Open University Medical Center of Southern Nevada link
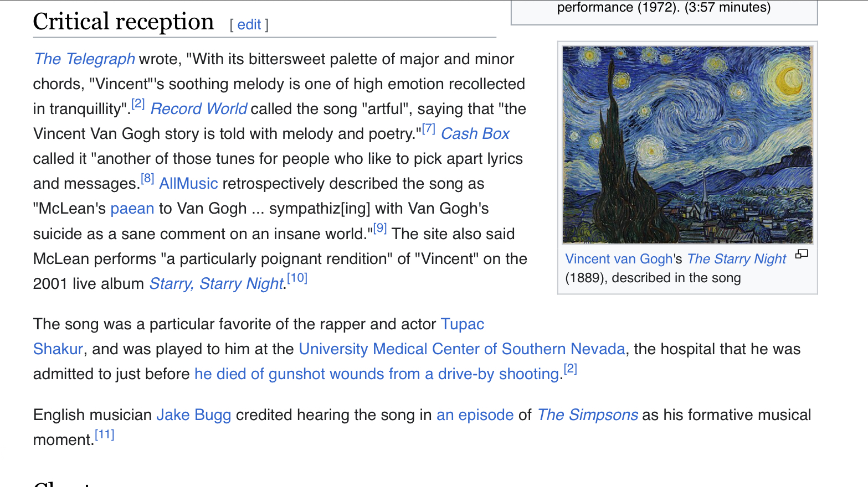 click(461, 349)
